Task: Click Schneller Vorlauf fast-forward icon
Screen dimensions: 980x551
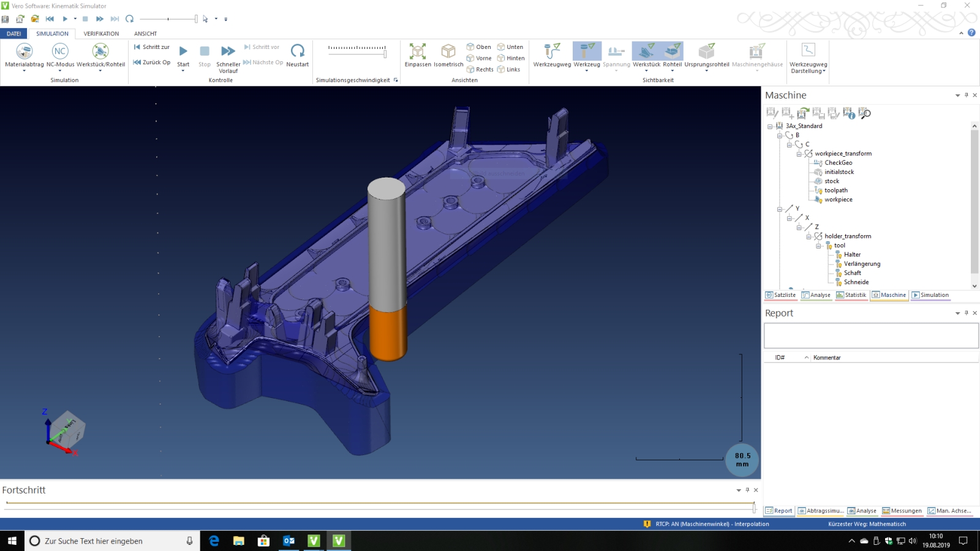Action: tap(228, 51)
